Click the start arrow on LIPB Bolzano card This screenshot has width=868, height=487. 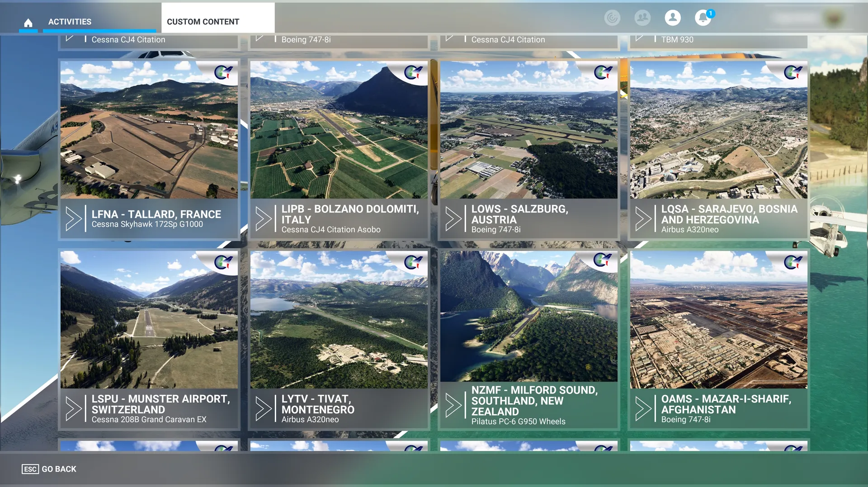(264, 219)
